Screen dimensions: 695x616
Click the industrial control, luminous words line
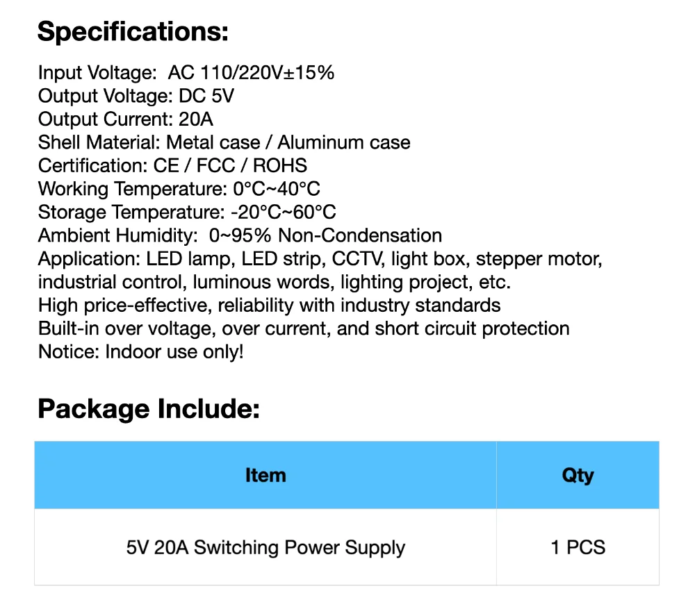pyautogui.click(x=275, y=282)
